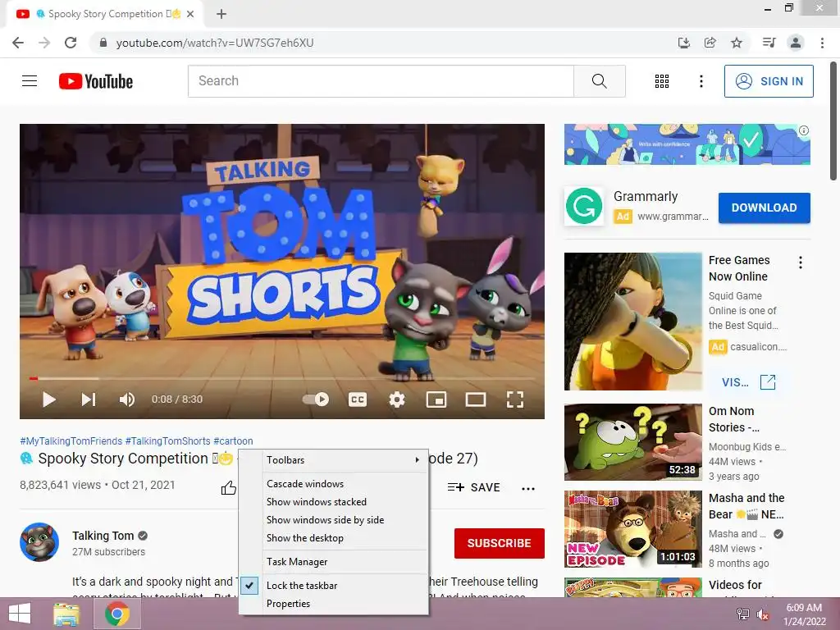Skip to next video
Image resolution: width=840 pixels, height=630 pixels.
coord(89,399)
